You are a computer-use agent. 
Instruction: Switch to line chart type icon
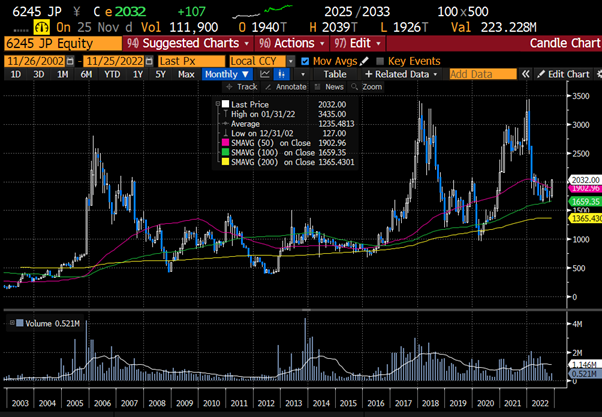point(265,74)
